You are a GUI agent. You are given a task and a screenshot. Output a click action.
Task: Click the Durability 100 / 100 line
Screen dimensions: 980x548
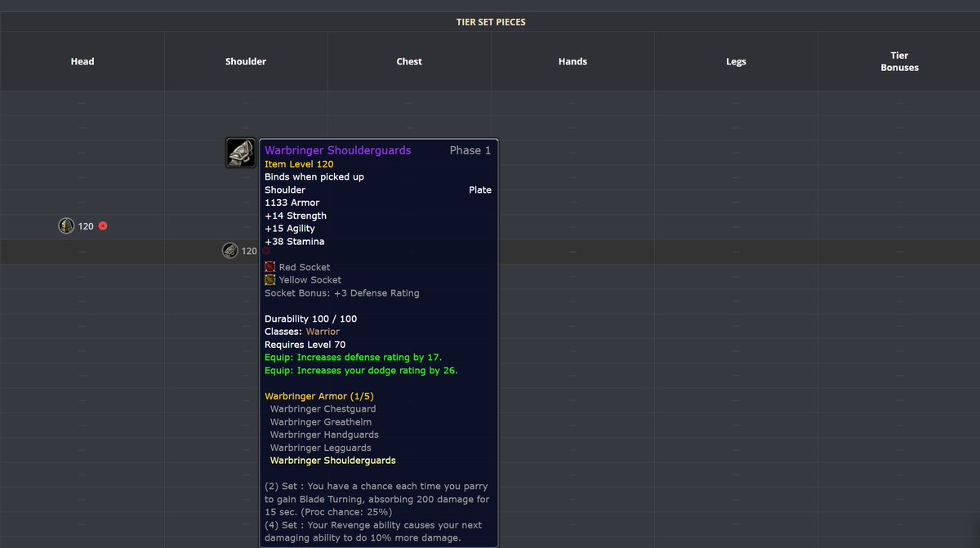pyautogui.click(x=311, y=319)
